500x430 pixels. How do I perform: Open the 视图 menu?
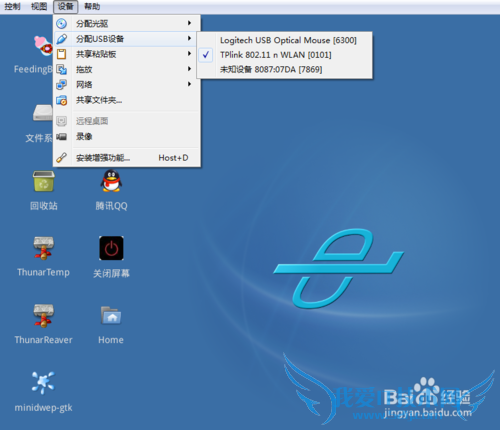click(39, 6)
